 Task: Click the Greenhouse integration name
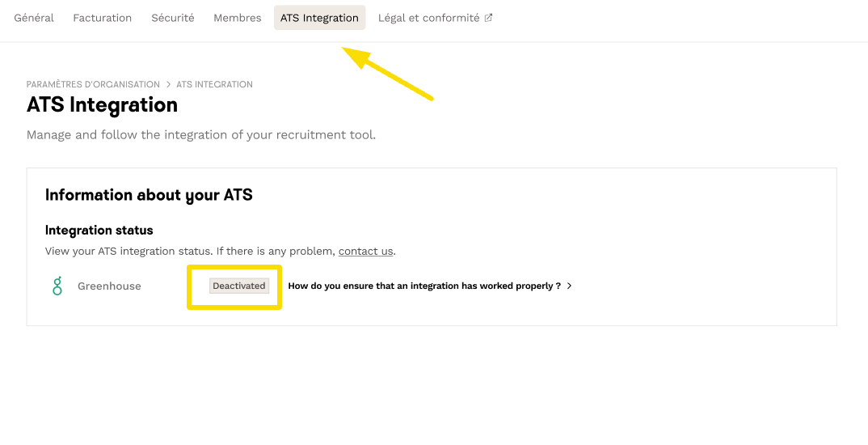[109, 286]
